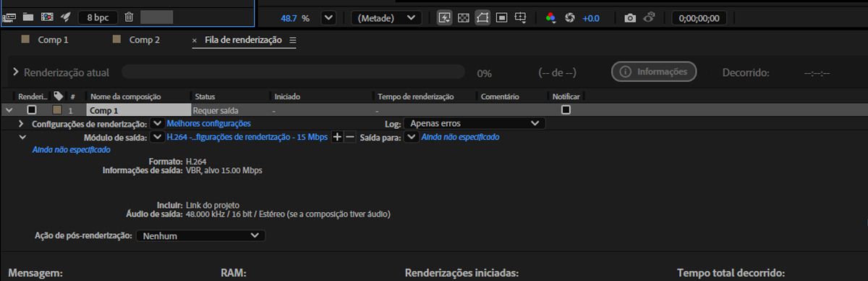Screen dimensions: 868x281
Task: Select Fila de renderização tab
Action: [243, 41]
